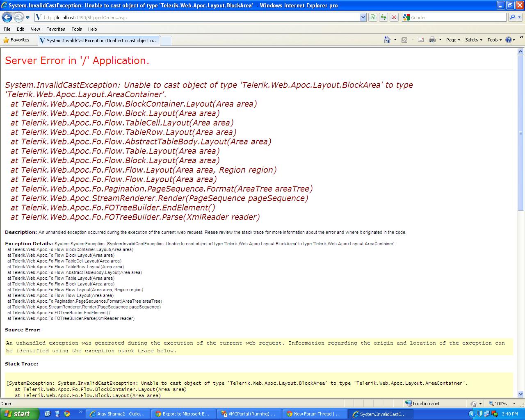The width and height of the screenshot is (525, 420).
Task: Open the Safety command bar menu
Action: click(474, 40)
